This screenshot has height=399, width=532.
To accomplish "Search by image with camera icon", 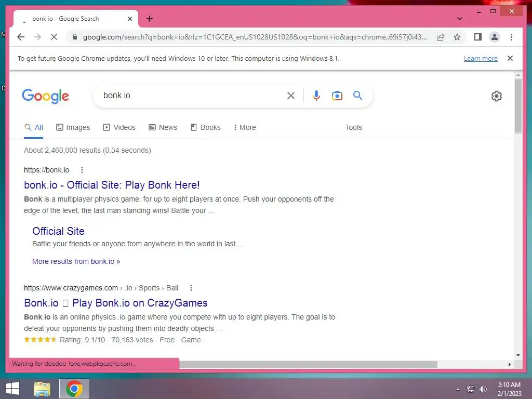I will [x=337, y=96].
